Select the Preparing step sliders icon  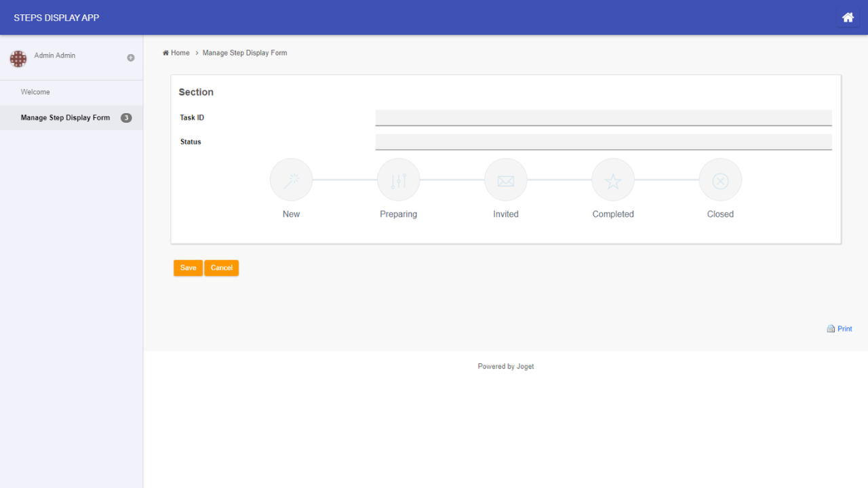point(398,180)
